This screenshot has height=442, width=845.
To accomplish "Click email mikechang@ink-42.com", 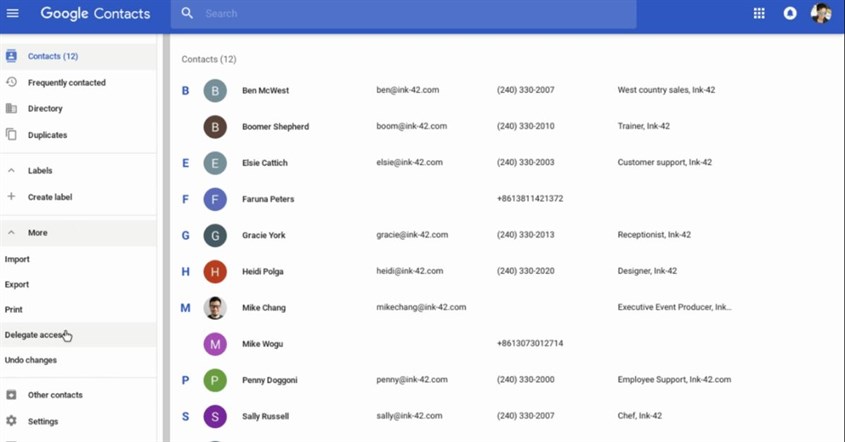I will pos(421,307).
